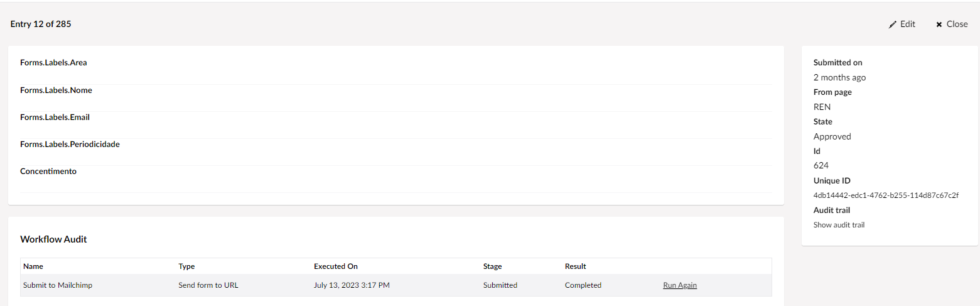The image size is (980, 306).
Task: Close the entry detail view
Action: [x=952, y=24]
